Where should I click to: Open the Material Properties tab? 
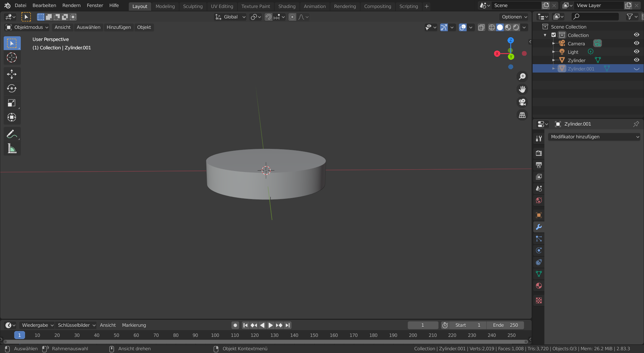[539, 286]
